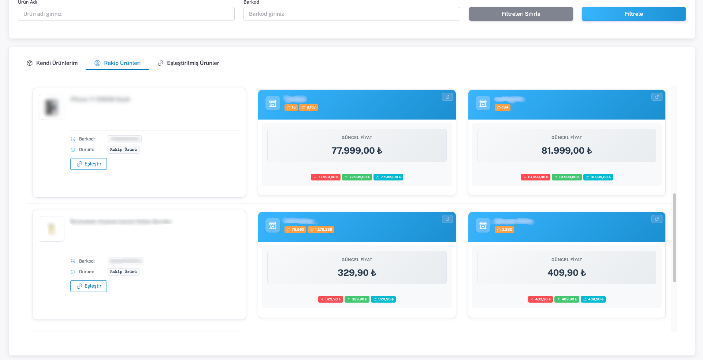703x360 pixels.
Task: Switch to the Kendi Ürünlerim tab
Action: click(52, 63)
